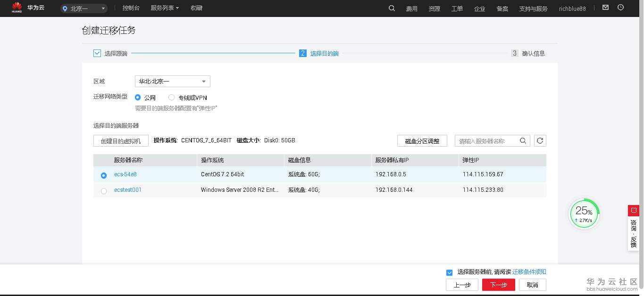Click the location pin region icon

[65, 8]
